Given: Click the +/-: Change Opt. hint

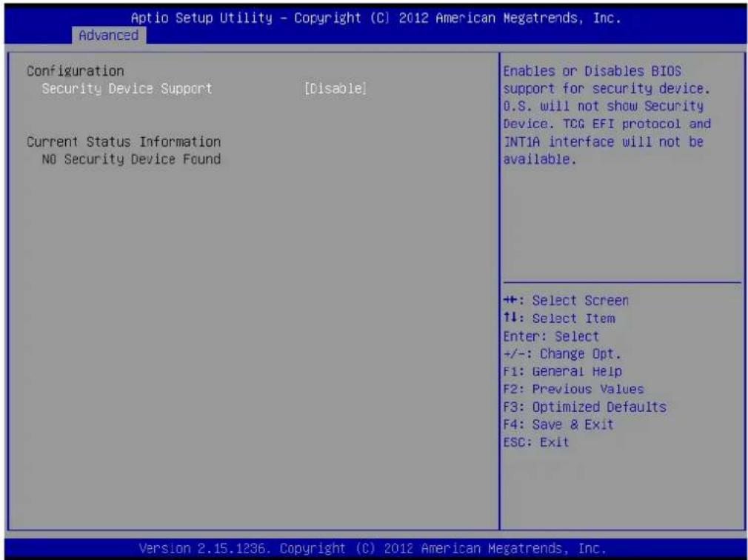Looking at the screenshot, I should (562, 354).
